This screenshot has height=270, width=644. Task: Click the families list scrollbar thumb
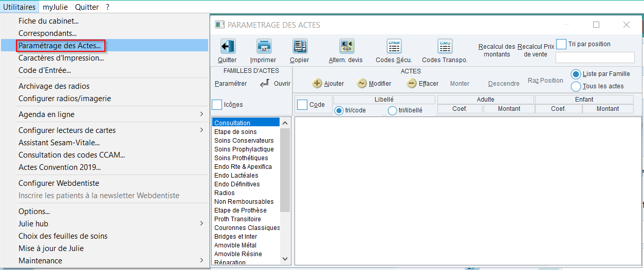tap(285, 170)
